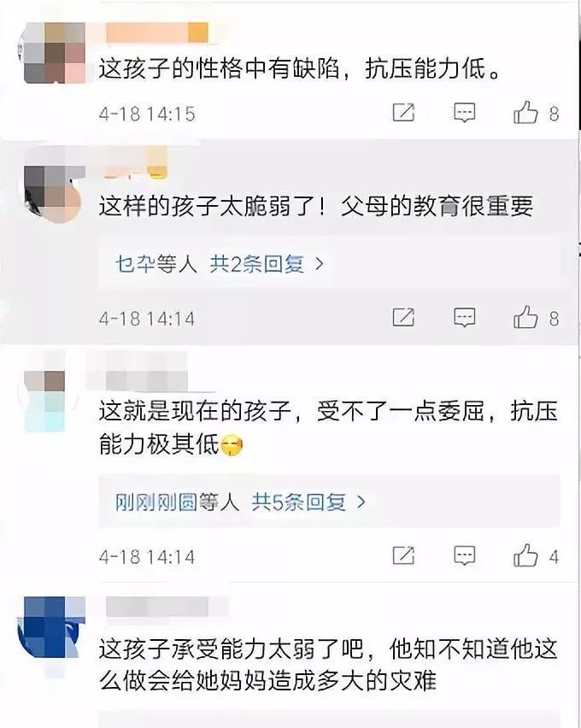Reply to the 父母的教育很重要 comment
This screenshot has width=581, height=728.
(x=465, y=318)
